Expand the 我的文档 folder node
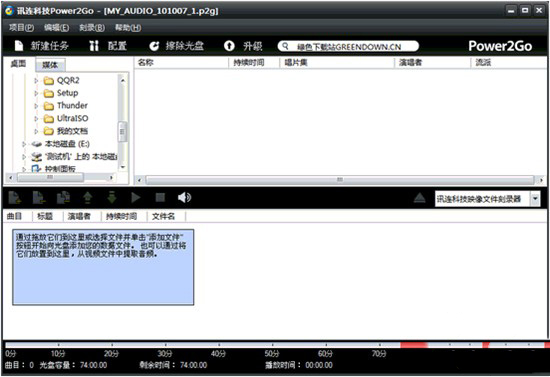This screenshot has height=377, width=550. pyautogui.click(x=36, y=131)
